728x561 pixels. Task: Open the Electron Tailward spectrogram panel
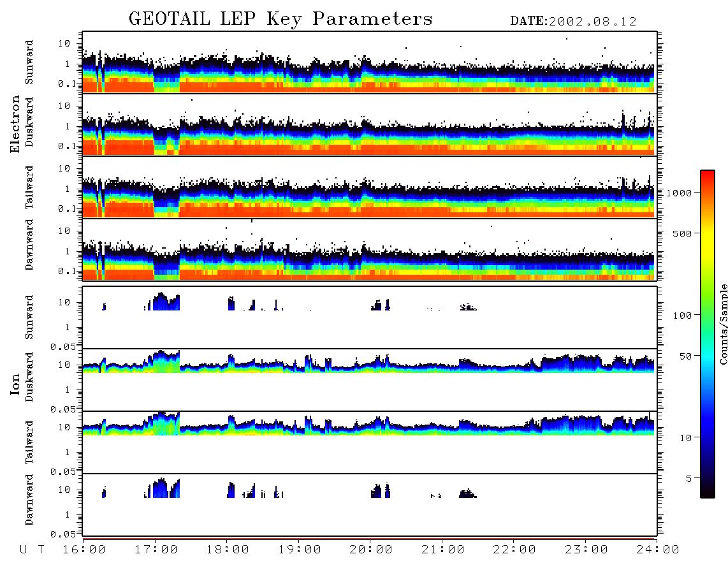(370, 187)
